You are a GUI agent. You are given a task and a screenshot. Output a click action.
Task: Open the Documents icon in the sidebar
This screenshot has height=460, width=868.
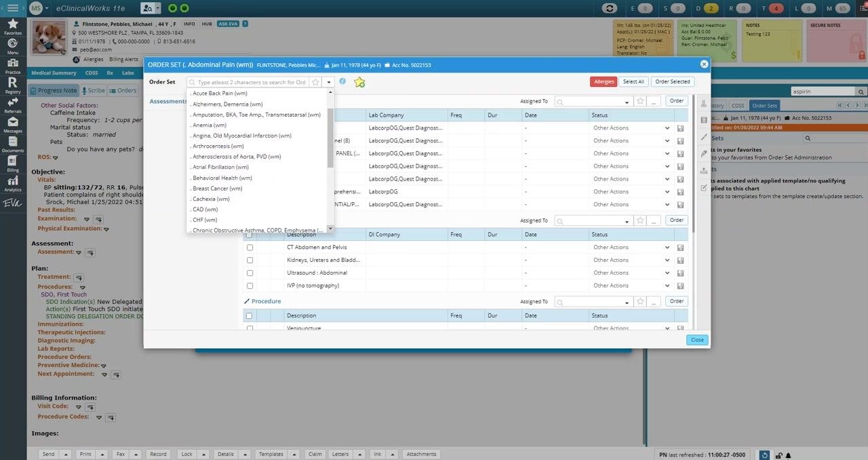click(x=12, y=144)
